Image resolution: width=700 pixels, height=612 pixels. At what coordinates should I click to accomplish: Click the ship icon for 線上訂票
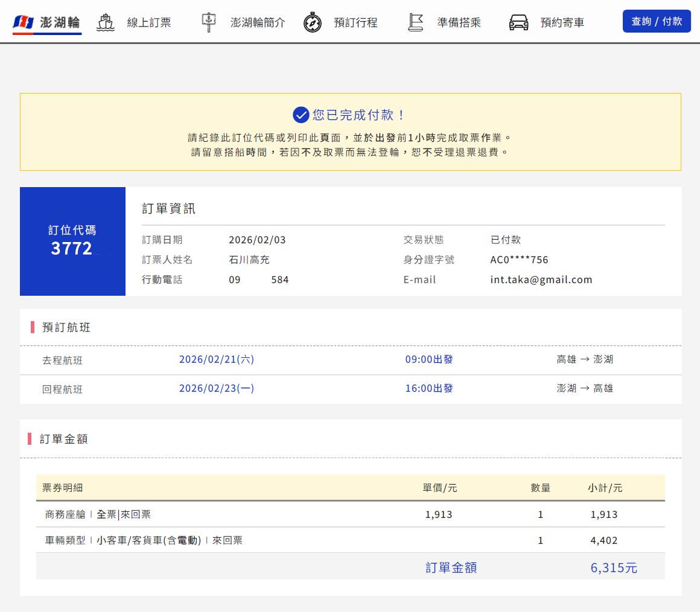(105, 22)
